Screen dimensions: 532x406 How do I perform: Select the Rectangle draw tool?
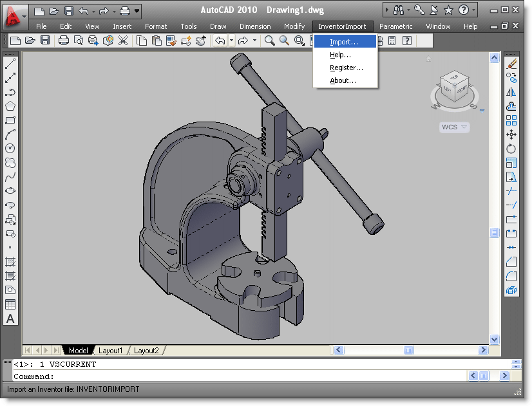pos(10,120)
